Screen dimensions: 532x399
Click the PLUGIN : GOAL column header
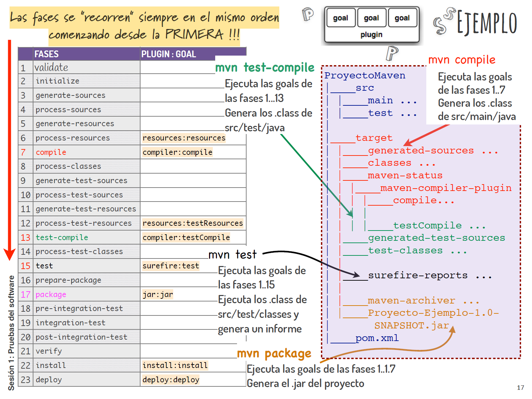coord(168,54)
